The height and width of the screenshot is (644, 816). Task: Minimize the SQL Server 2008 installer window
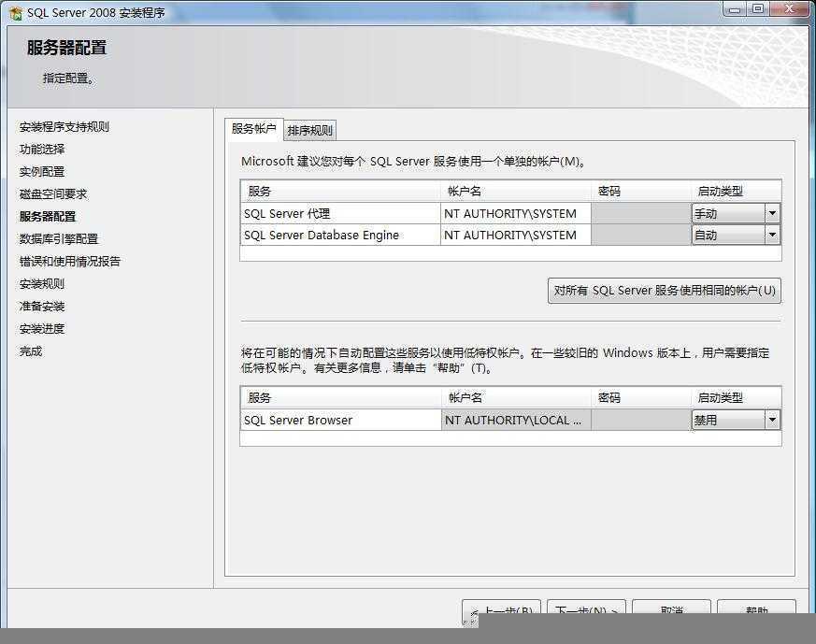(x=735, y=9)
